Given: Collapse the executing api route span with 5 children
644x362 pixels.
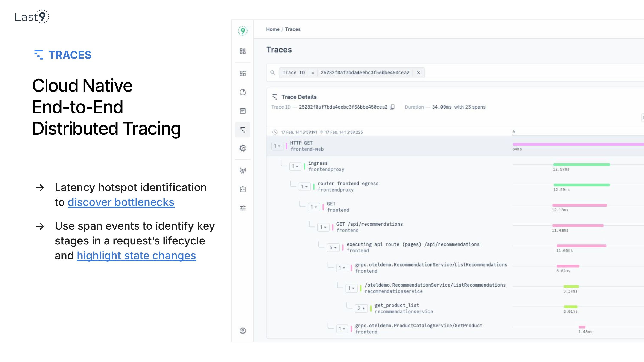Looking at the screenshot, I should point(333,247).
